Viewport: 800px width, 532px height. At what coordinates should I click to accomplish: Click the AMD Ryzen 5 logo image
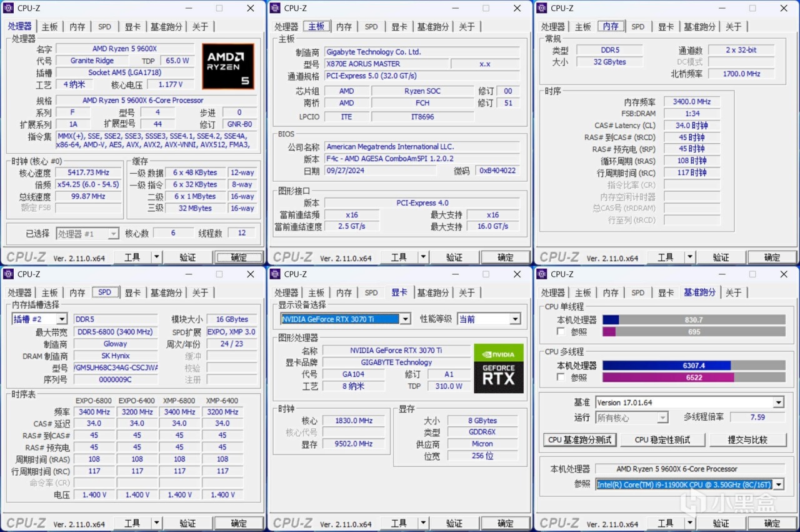pyautogui.click(x=228, y=66)
